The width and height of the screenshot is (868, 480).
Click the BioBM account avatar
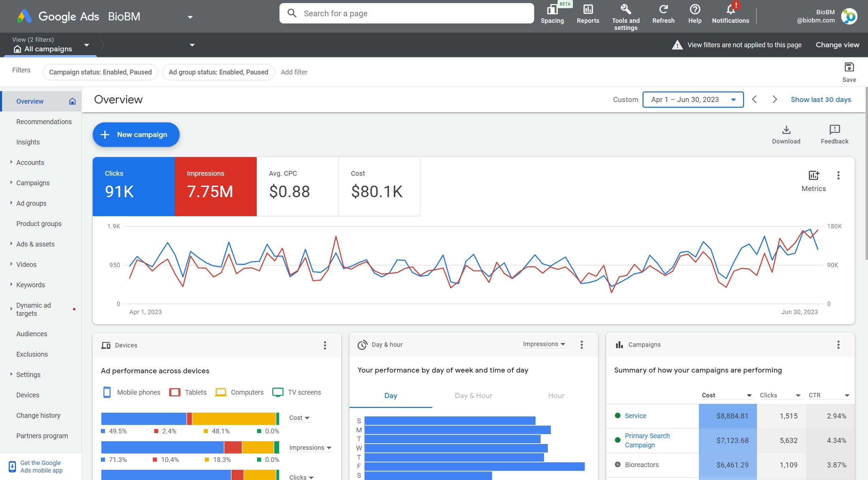click(x=849, y=16)
